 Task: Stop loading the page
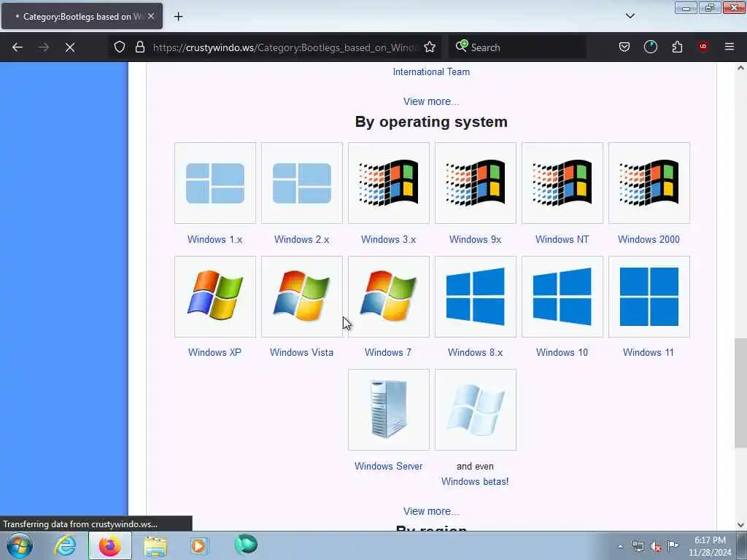70,47
